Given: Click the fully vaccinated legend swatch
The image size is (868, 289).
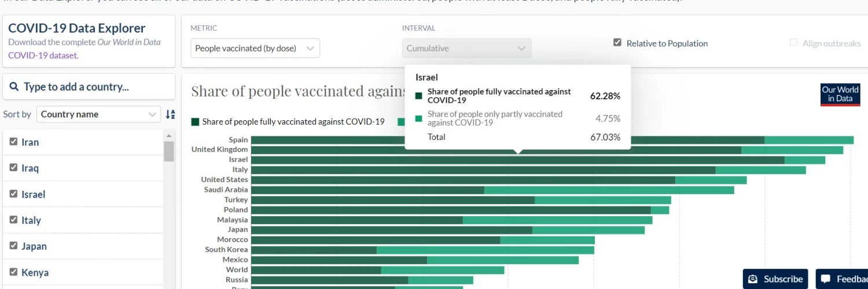Looking at the screenshot, I should 196,122.
